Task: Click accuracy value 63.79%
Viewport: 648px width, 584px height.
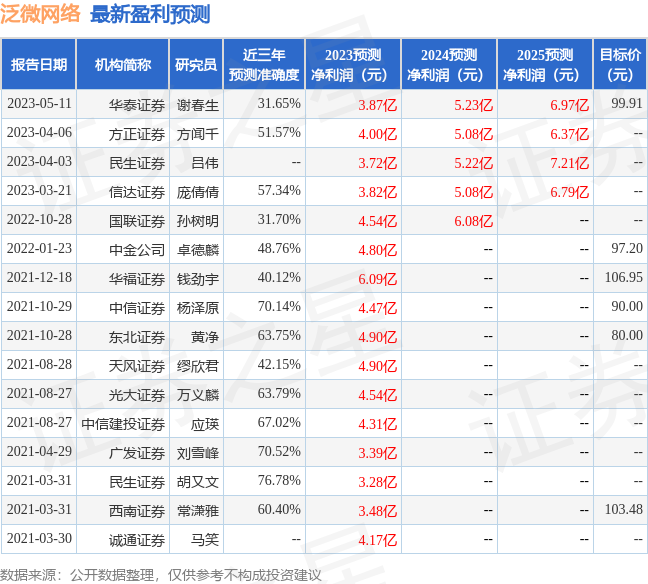Action: (279, 393)
